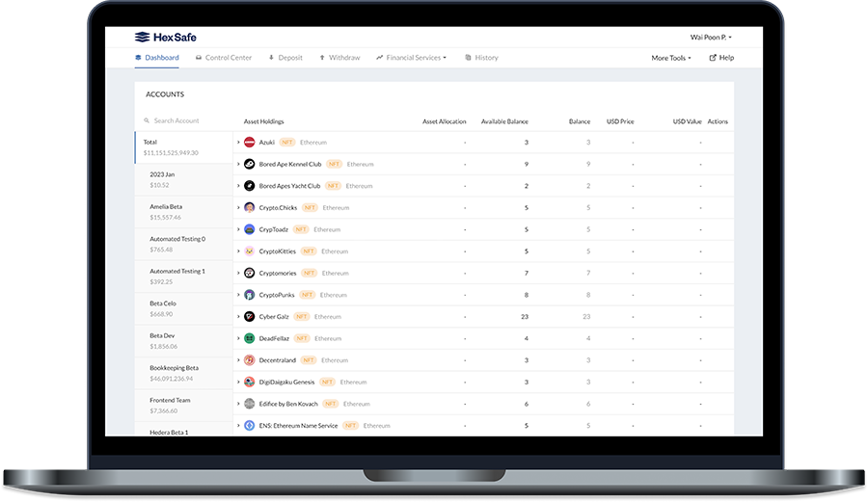Go to the Withdraw tab
The height and width of the screenshot is (502, 868).
(x=339, y=58)
